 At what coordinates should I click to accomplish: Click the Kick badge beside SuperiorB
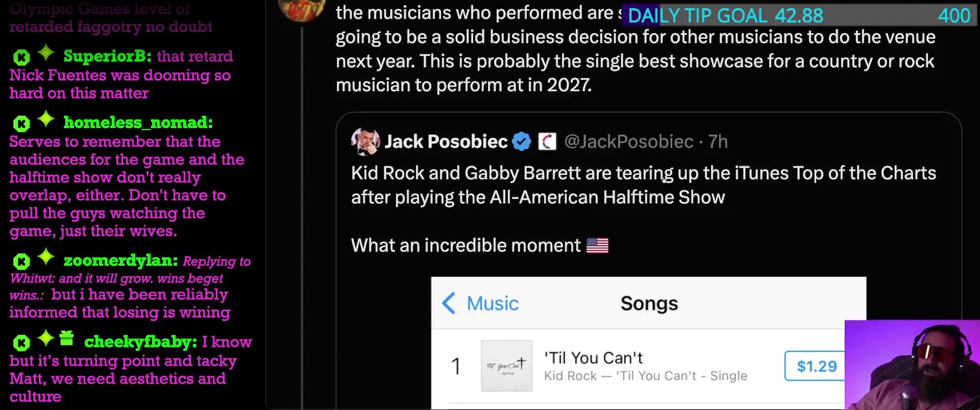click(x=21, y=57)
